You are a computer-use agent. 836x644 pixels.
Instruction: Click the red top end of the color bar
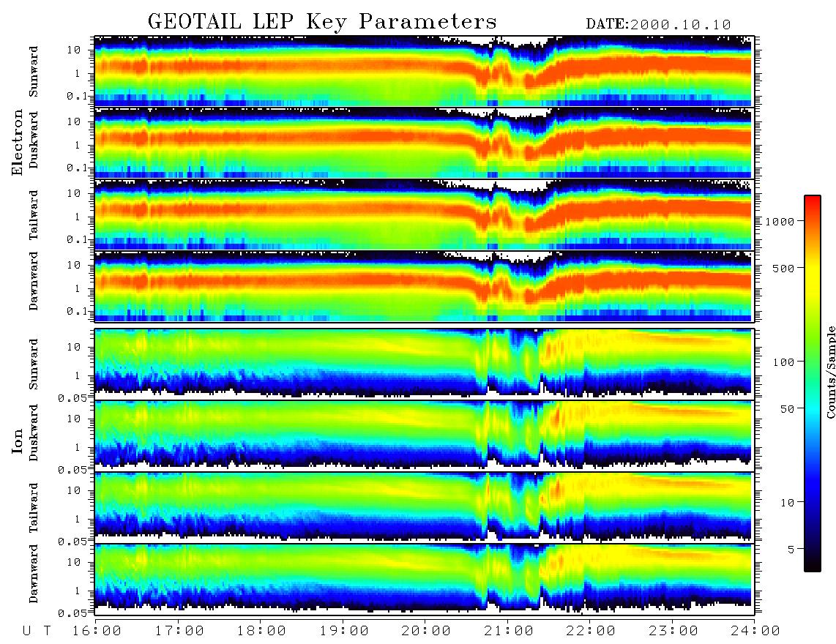(813, 199)
